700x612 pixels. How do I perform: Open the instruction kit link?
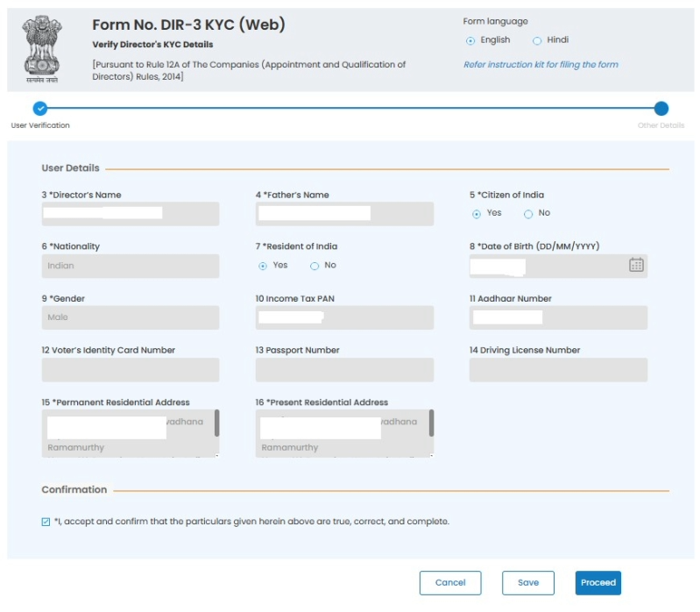point(541,64)
